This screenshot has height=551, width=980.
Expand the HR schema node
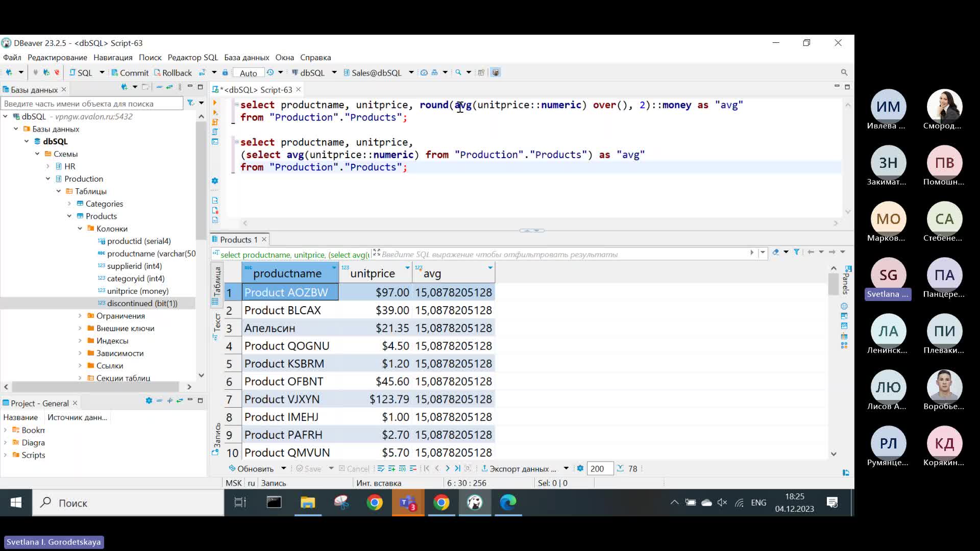(x=48, y=166)
